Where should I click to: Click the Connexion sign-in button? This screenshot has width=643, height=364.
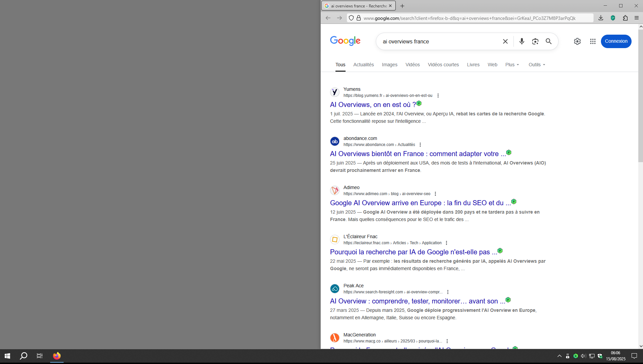pyautogui.click(x=616, y=41)
